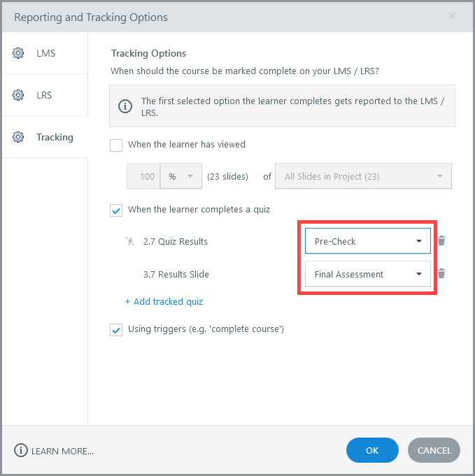The image size is (475, 476).
Task: Click the slides viewed value field showing 100
Action: pos(144,176)
